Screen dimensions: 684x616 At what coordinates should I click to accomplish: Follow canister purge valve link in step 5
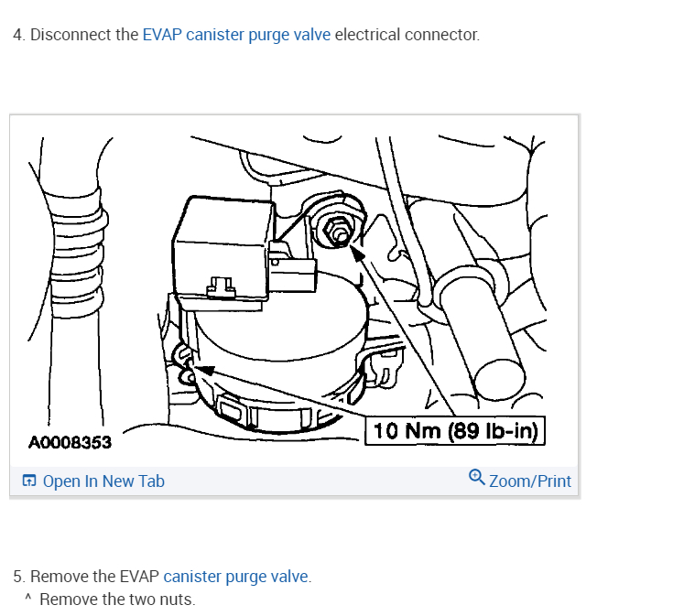click(235, 577)
